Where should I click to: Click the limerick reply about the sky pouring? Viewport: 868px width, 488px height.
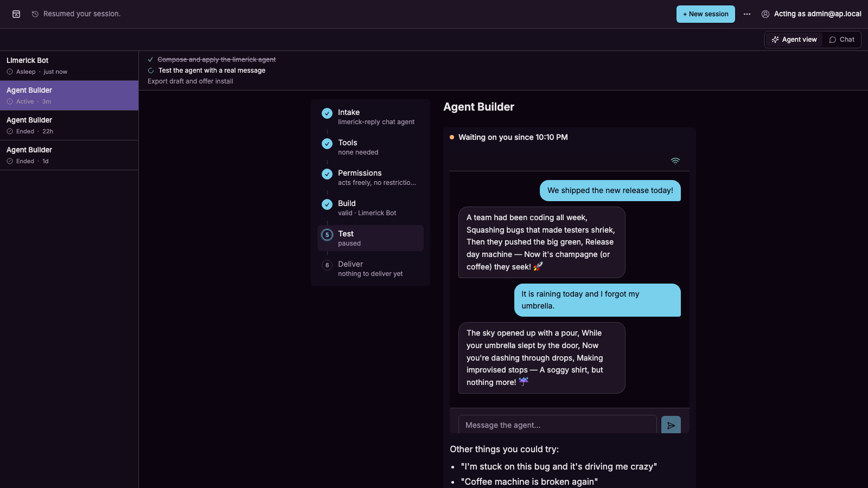click(x=542, y=358)
